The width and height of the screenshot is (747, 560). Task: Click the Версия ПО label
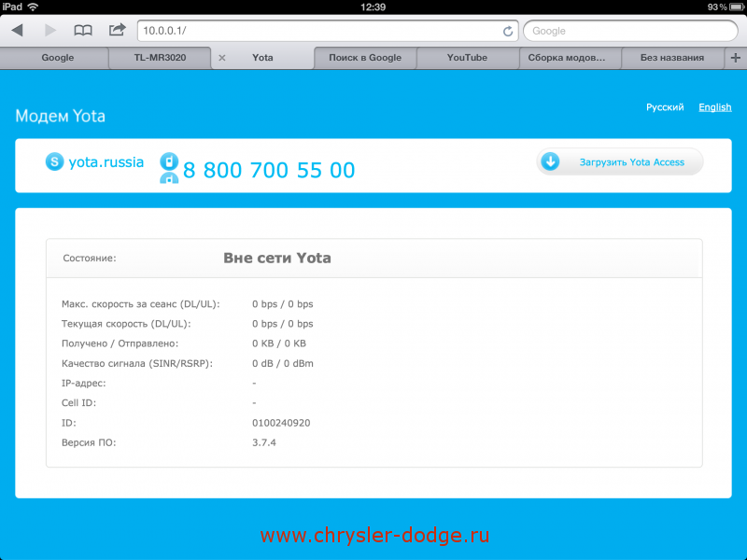89,442
